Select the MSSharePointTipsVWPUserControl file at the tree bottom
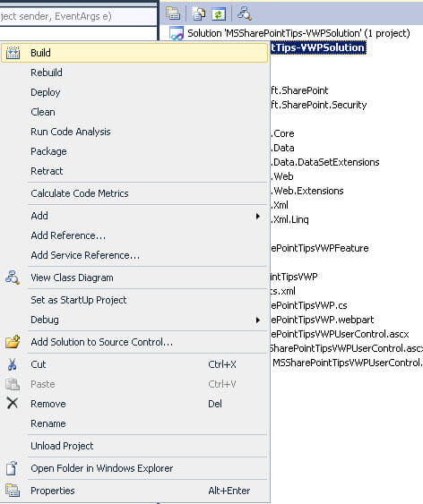Viewport: 423px width, 504px height. point(348,363)
